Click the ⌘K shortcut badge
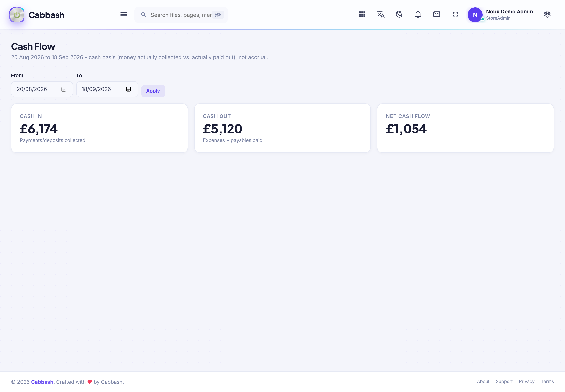This screenshot has height=392, width=565. click(218, 15)
